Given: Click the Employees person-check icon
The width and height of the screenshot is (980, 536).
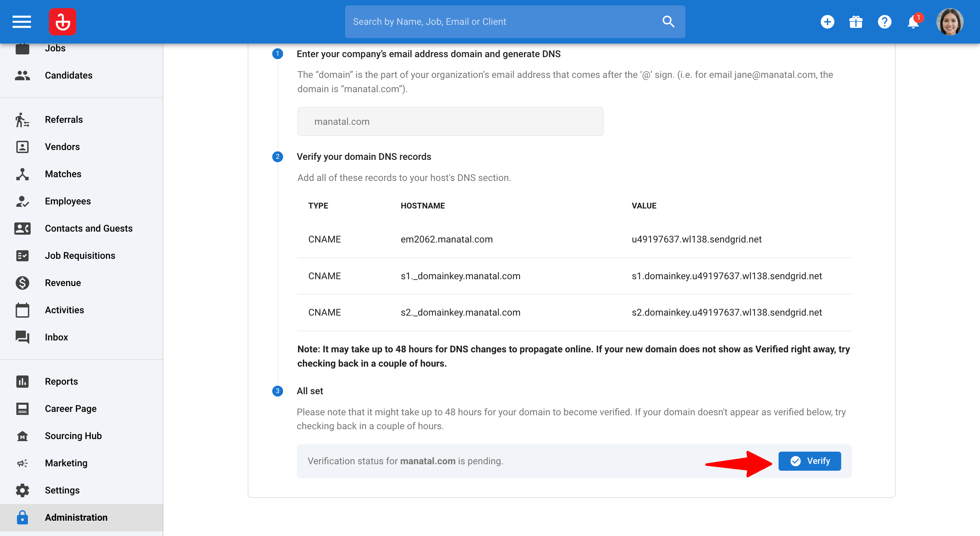Looking at the screenshot, I should [22, 201].
